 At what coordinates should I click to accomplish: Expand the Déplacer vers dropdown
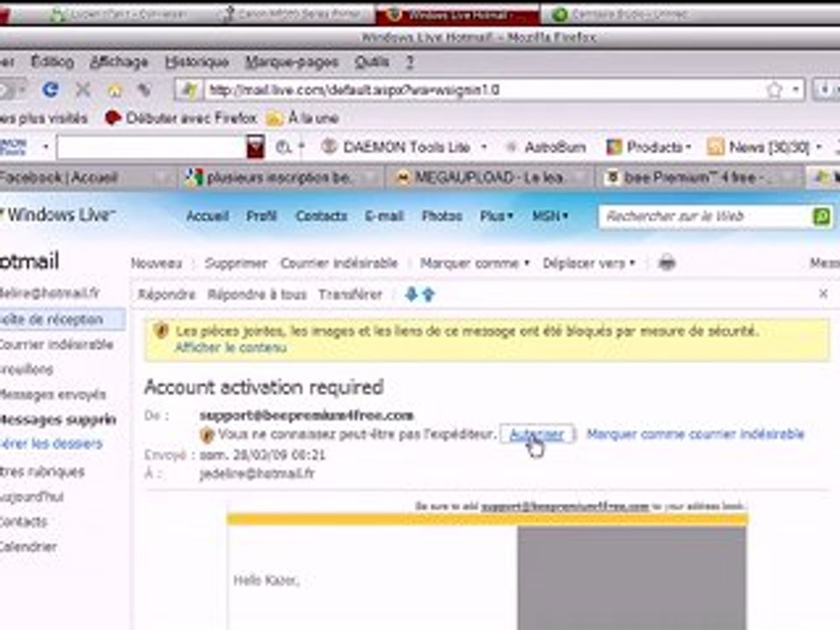[x=589, y=263]
